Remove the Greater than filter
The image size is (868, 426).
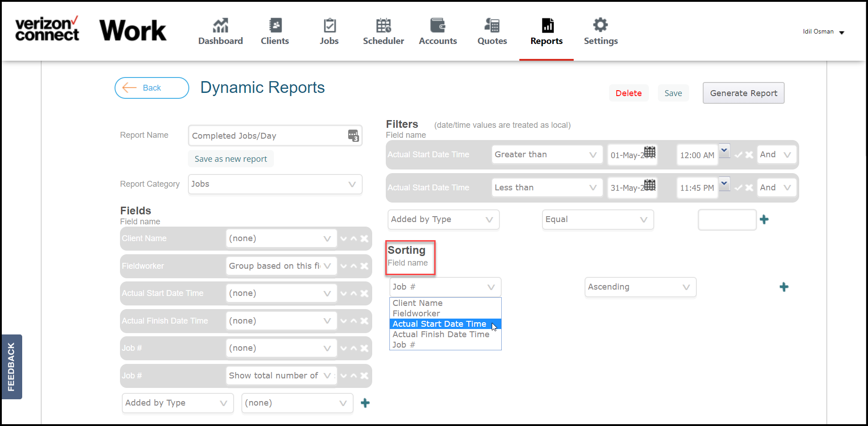coord(749,155)
